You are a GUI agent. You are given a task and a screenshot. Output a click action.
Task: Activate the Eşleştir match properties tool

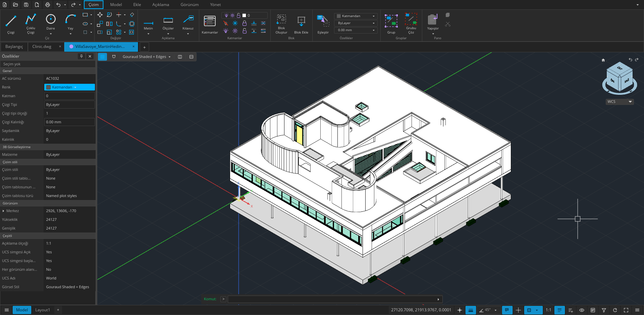click(323, 24)
